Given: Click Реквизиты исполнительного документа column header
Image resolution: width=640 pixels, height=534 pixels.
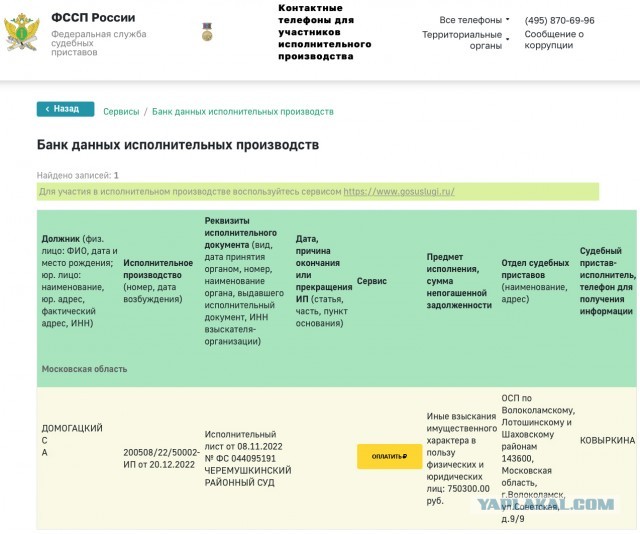Looking at the screenshot, I should pos(244,281).
